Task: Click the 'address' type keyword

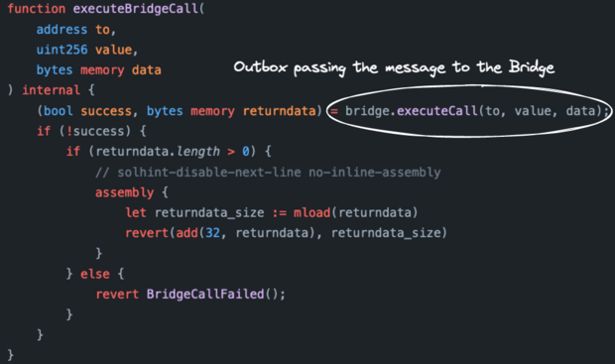Action: point(61,30)
